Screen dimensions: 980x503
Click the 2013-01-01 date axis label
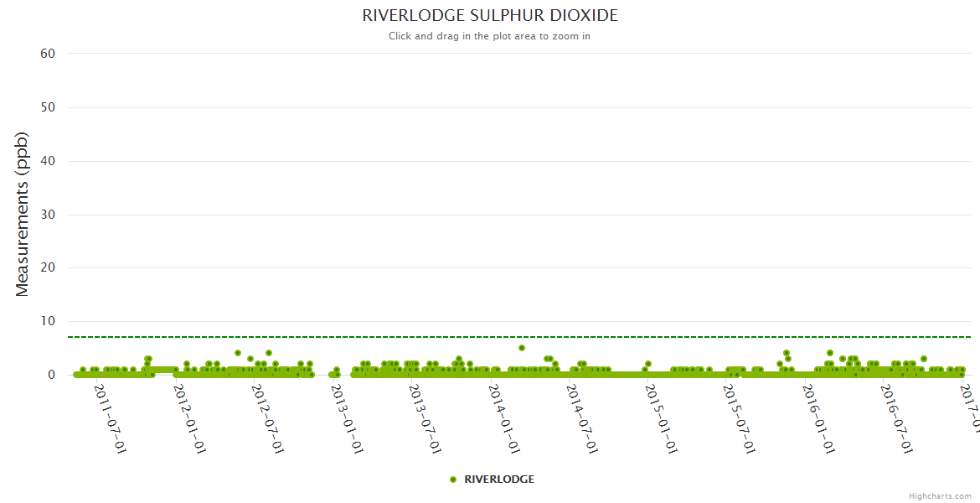pyautogui.click(x=347, y=419)
